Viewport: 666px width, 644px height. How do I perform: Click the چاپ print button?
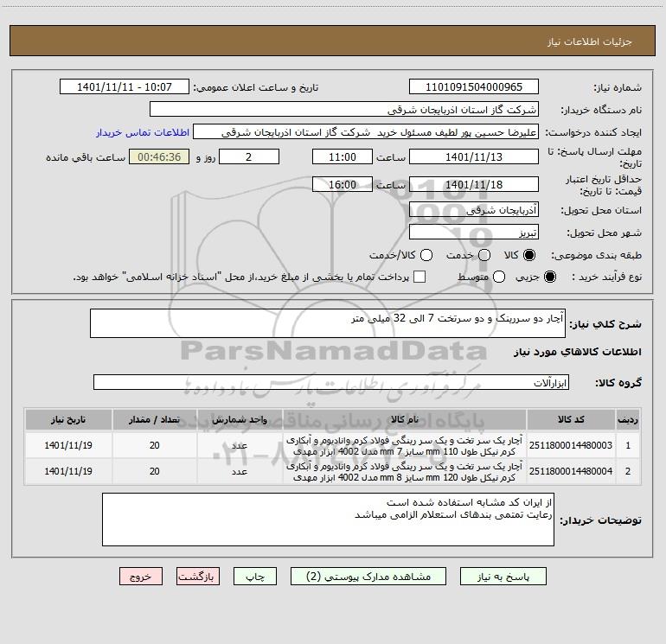(255, 577)
